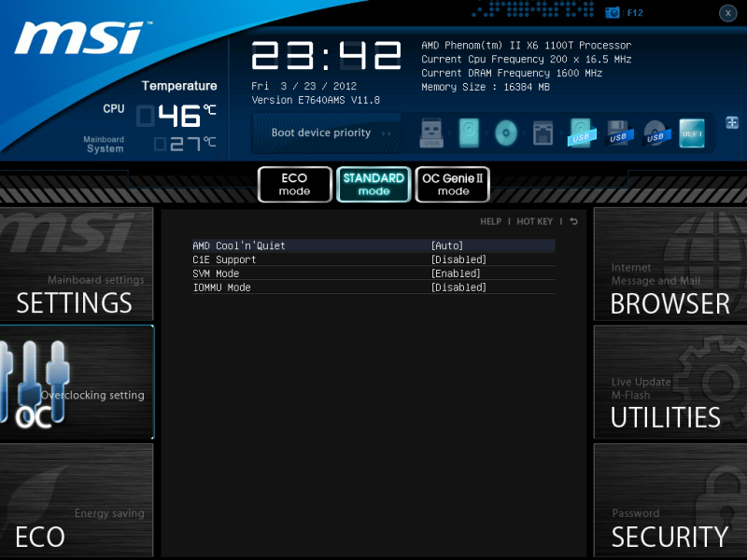Click the 23:42 system clock
The image size is (747, 560).
326,56
